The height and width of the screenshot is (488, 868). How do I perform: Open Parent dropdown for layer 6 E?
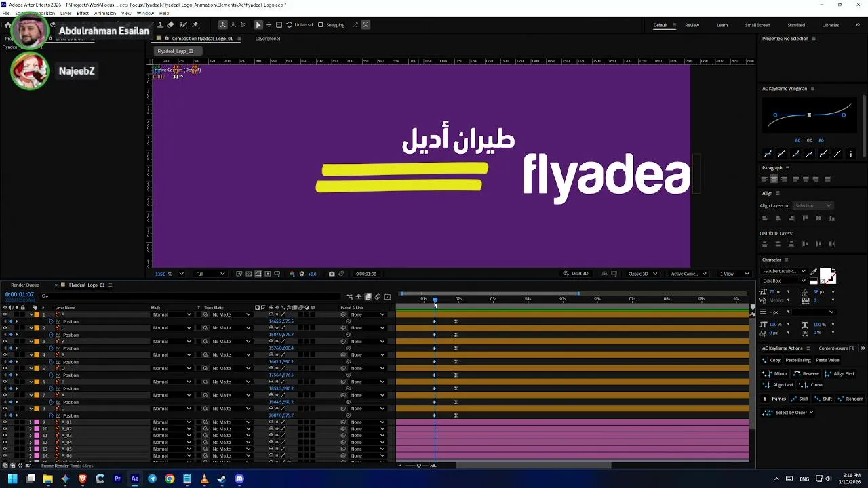(x=368, y=382)
